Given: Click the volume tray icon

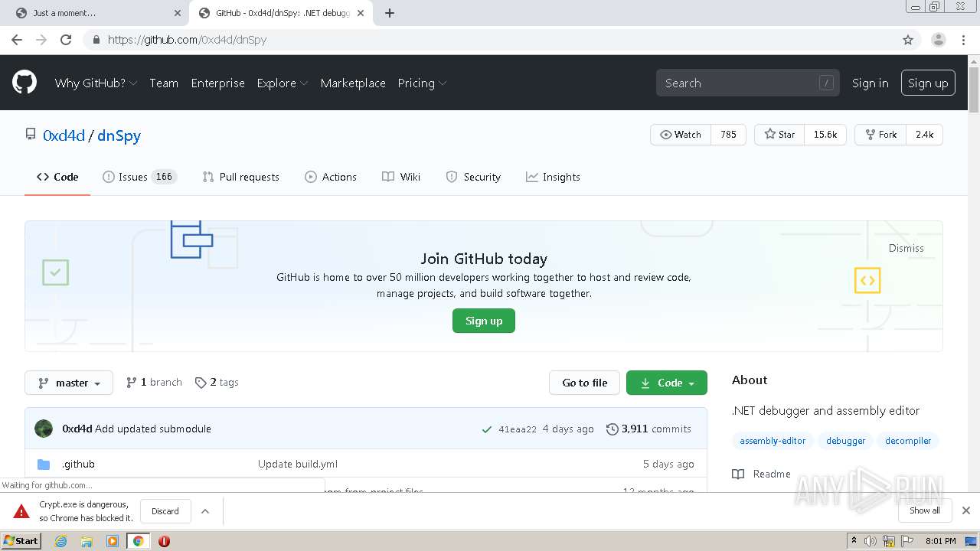Looking at the screenshot, I should (871, 541).
